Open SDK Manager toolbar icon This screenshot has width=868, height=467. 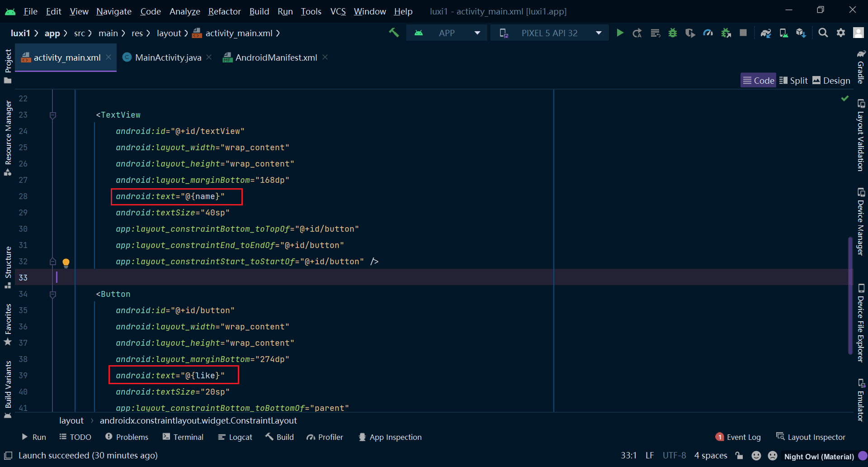[x=801, y=33]
